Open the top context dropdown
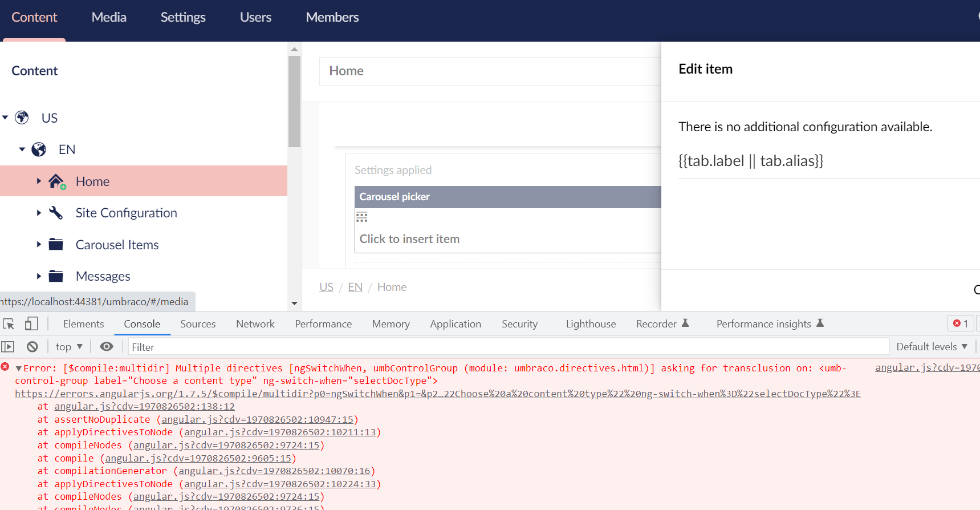Image resolution: width=980 pixels, height=510 pixels. tap(69, 347)
